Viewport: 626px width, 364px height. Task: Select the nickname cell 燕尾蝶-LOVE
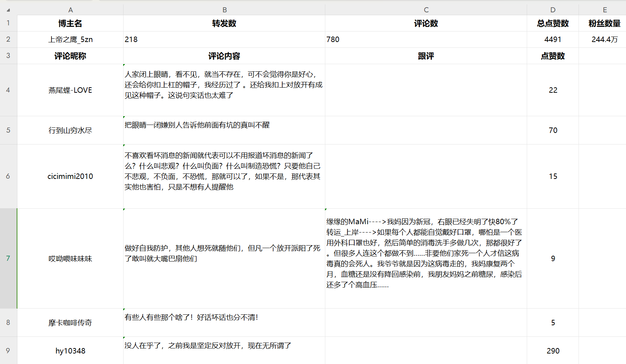click(70, 90)
